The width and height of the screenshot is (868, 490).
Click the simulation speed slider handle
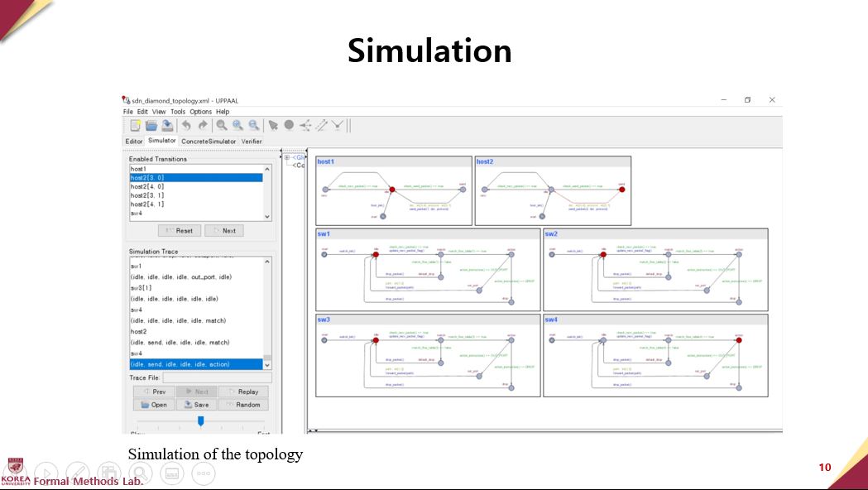(x=200, y=420)
